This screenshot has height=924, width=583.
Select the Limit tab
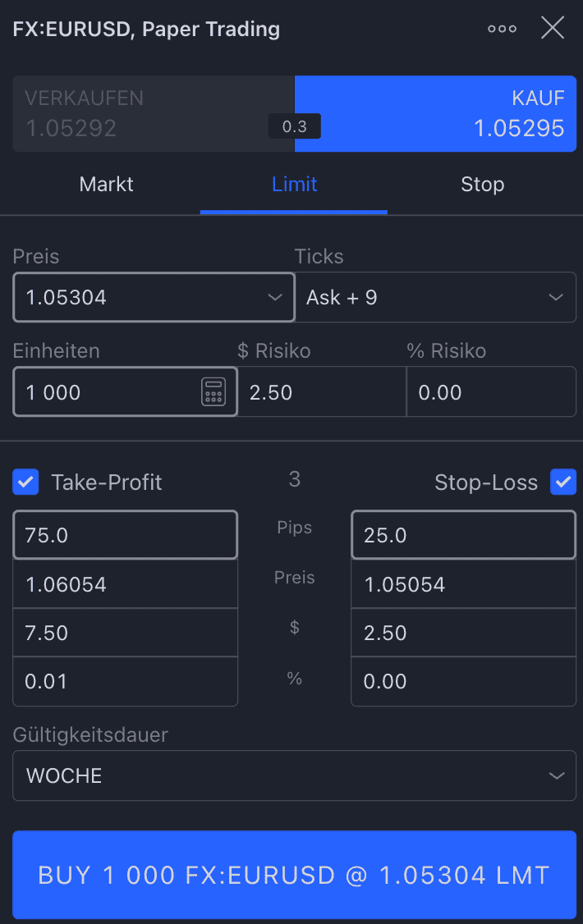tap(293, 185)
